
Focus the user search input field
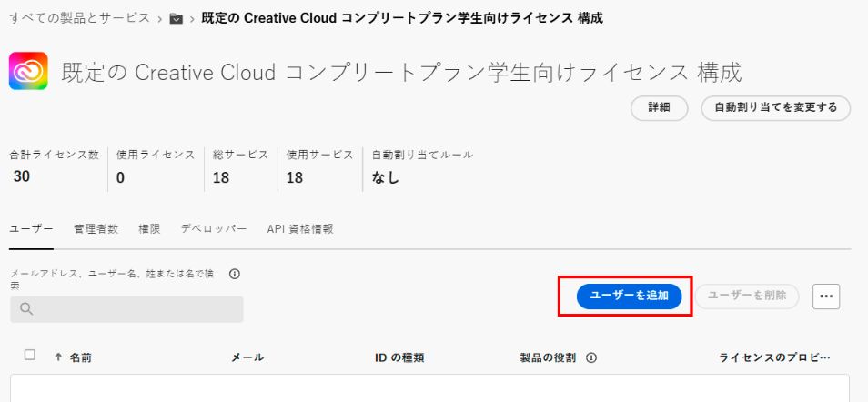136,309
